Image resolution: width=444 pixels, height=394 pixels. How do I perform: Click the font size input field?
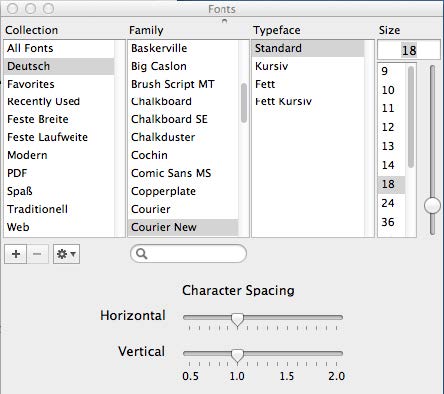(409, 50)
